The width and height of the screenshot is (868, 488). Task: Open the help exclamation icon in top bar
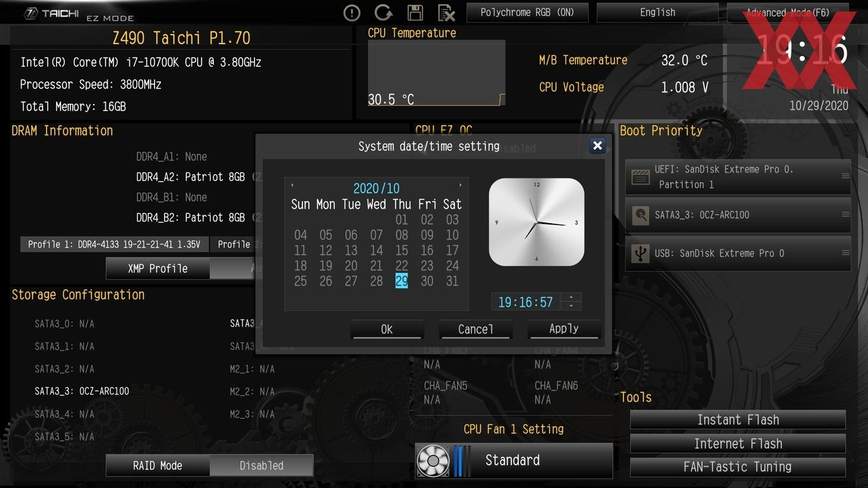coord(352,13)
